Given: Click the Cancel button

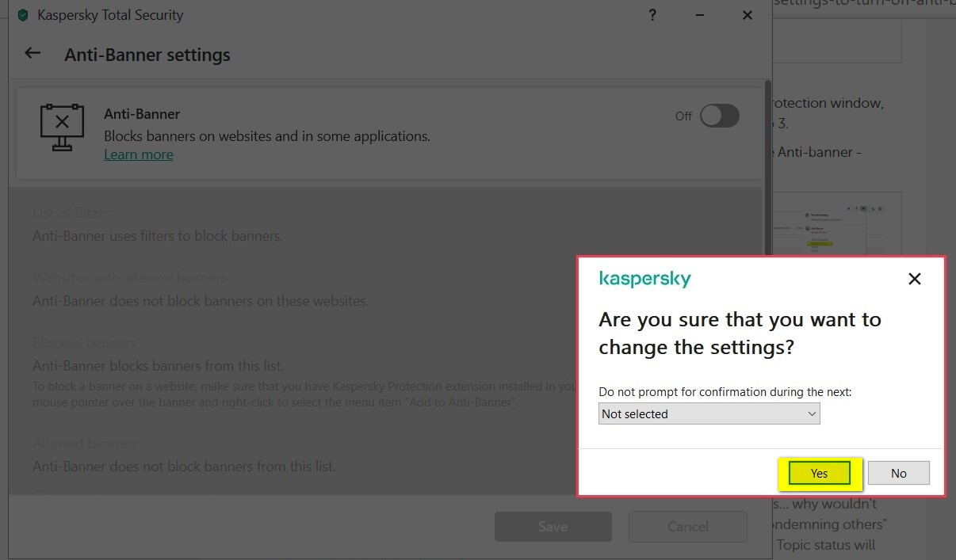Looking at the screenshot, I should [687, 526].
